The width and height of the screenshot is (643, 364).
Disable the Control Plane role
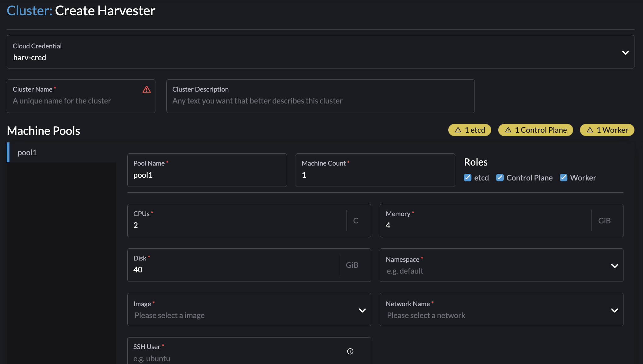click(x=500, y=177)
